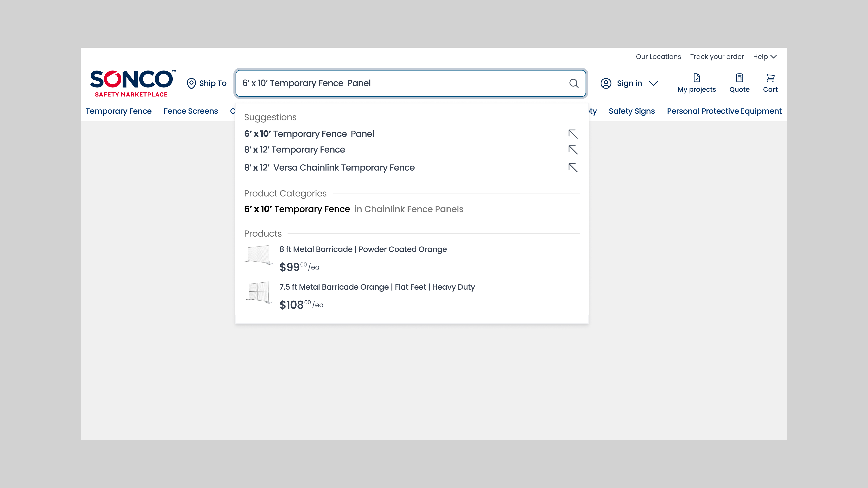Open Our Locations link

[658, 56]
